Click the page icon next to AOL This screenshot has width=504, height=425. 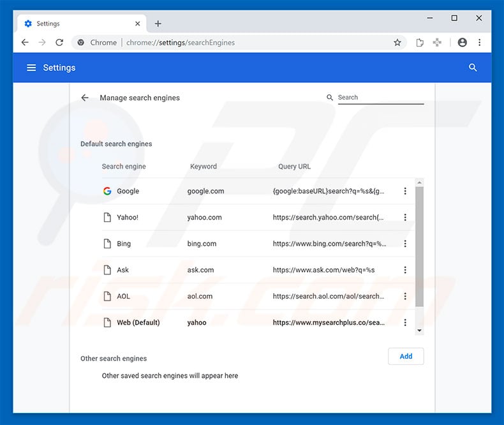click(x=107, y=296)
